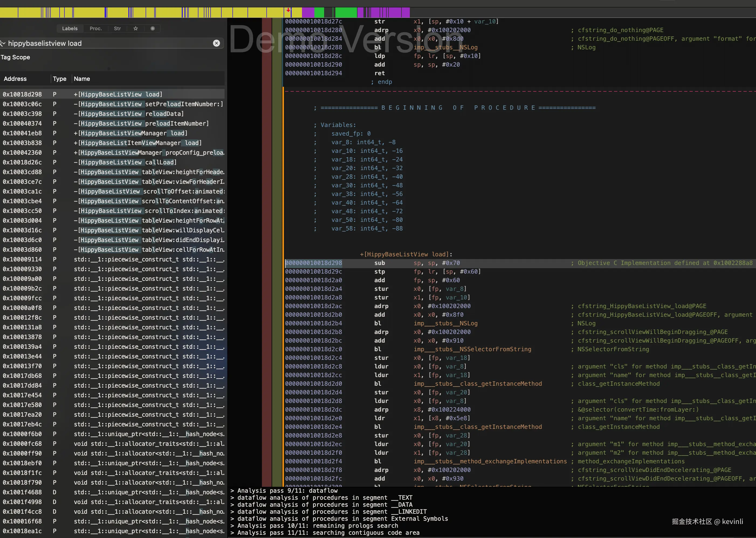Sort list by Name column
Image resolution: width=756 pixels, height=538 pixels.
tap(82, 79)
